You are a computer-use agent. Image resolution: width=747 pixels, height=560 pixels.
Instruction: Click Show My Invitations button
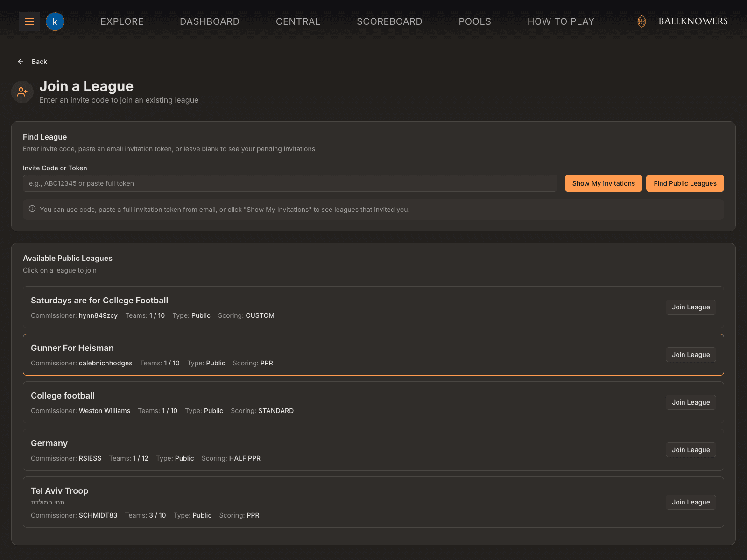[x=604, y=183]
